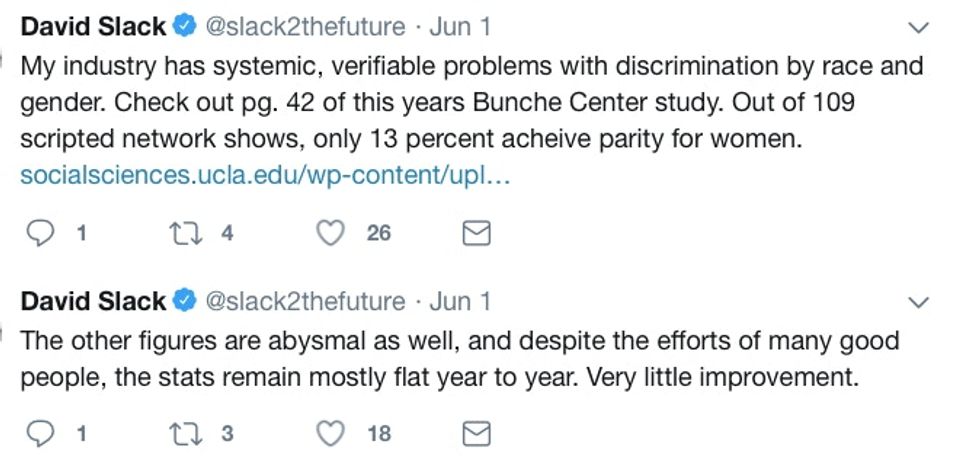
Task: Expand the second tweet's chevron menu
Action: click(x=916, y=302)
